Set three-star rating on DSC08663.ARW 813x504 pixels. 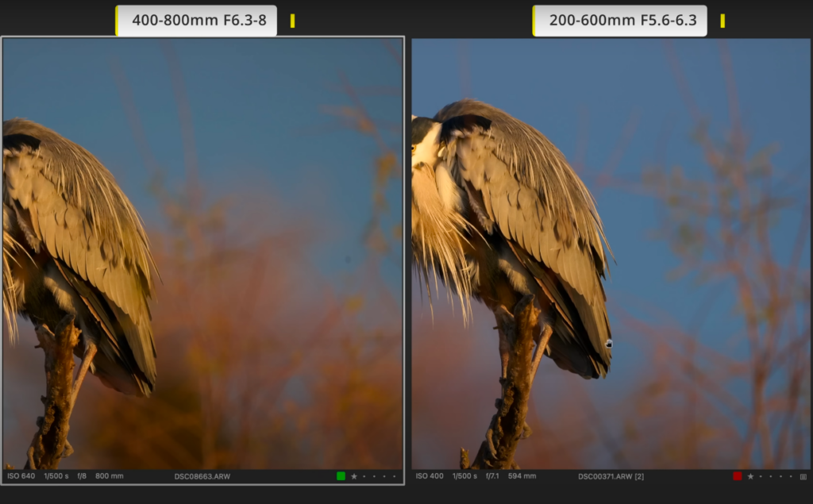375,476
